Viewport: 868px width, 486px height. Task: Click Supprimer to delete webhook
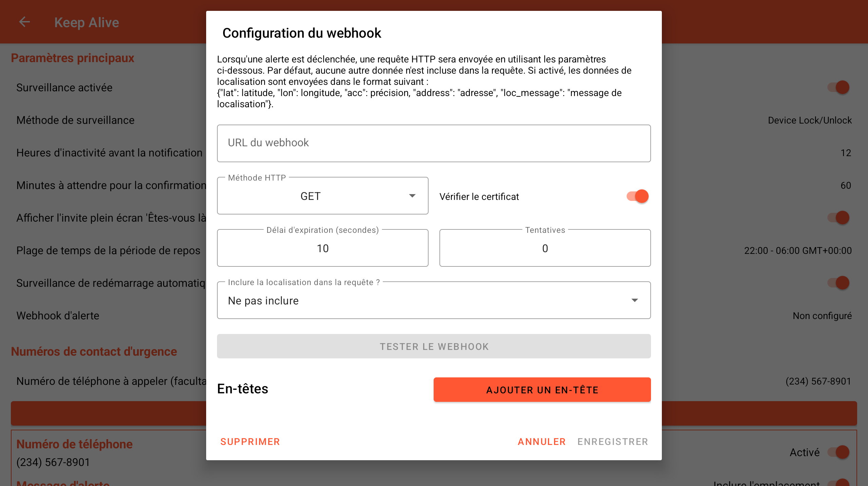click(x=250, y=442)
